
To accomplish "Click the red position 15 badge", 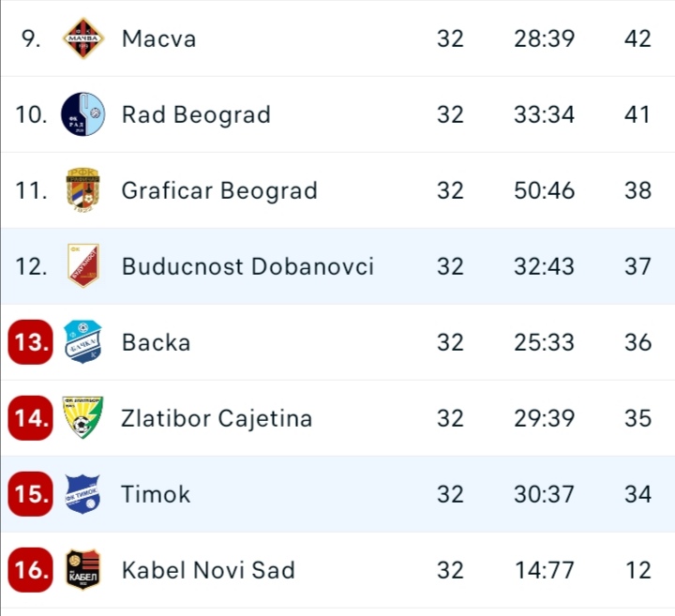I will 31,494.
